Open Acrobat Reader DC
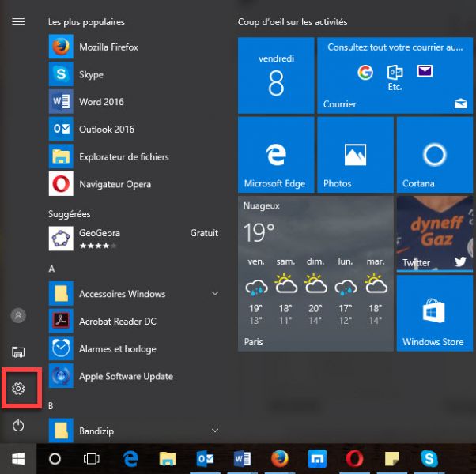The image size is (476, 474). point(134,321)
